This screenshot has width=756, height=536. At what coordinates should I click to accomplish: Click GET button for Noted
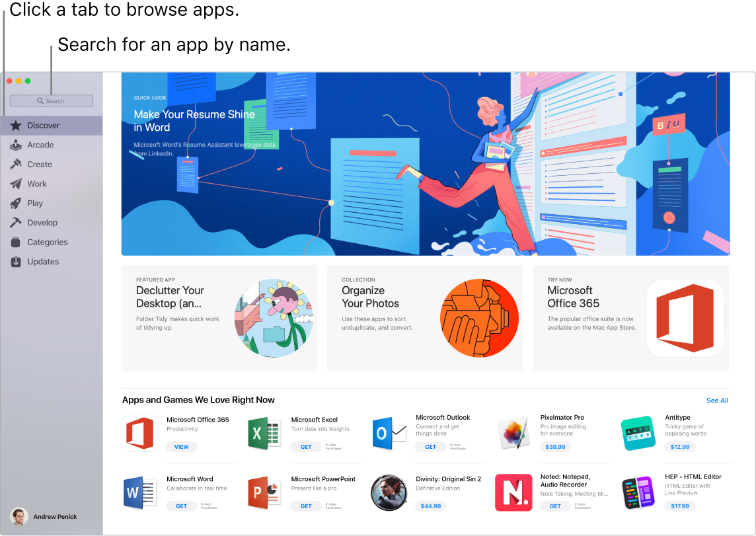coord(555,506)
